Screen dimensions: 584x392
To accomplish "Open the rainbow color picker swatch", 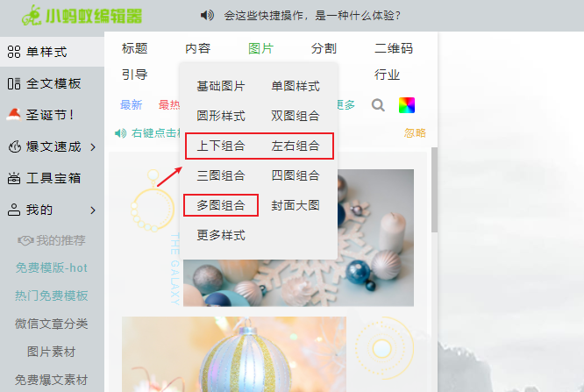I will coord(407,105).
